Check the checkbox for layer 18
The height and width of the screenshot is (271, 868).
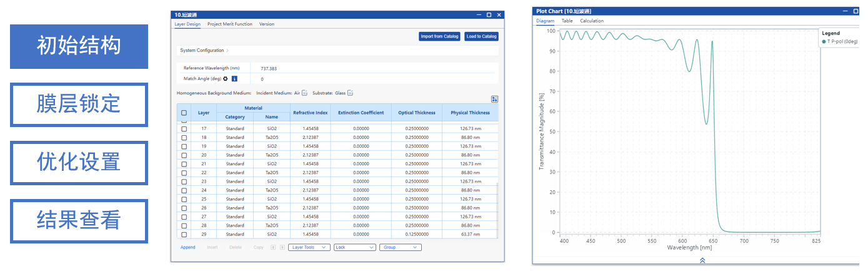(184, 138)
